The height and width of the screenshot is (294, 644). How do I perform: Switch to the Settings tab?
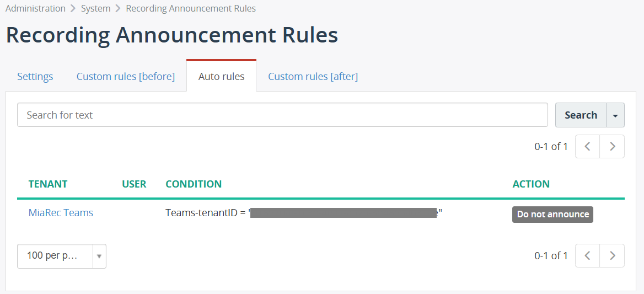pos(35,77)
